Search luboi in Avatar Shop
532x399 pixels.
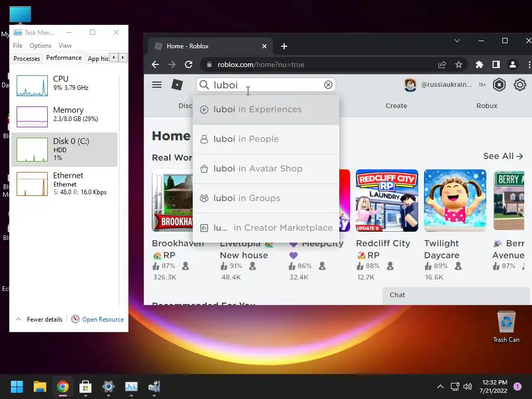(266, 169)
